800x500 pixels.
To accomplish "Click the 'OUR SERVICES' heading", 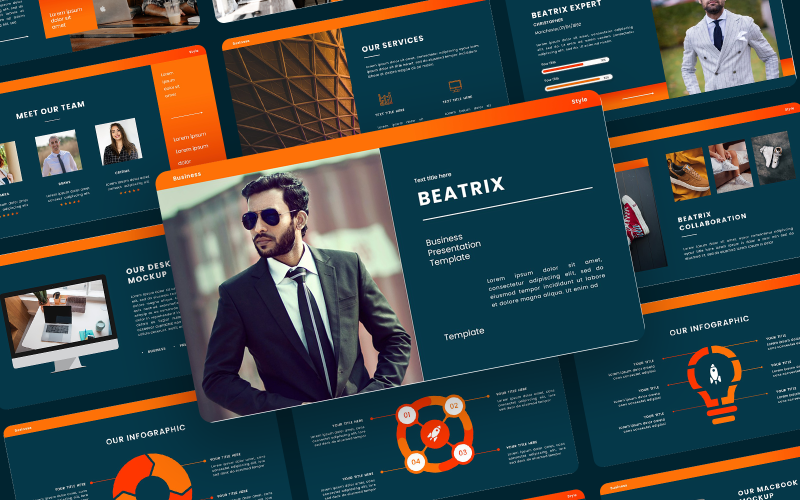I will point(392,43).
